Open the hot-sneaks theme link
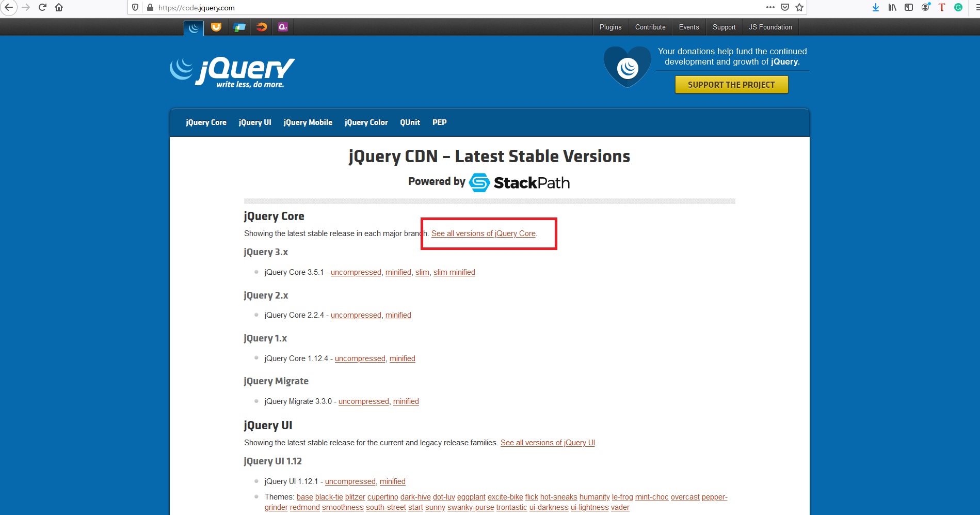Viewport: 980px width, 515px height. click(559, 497)
